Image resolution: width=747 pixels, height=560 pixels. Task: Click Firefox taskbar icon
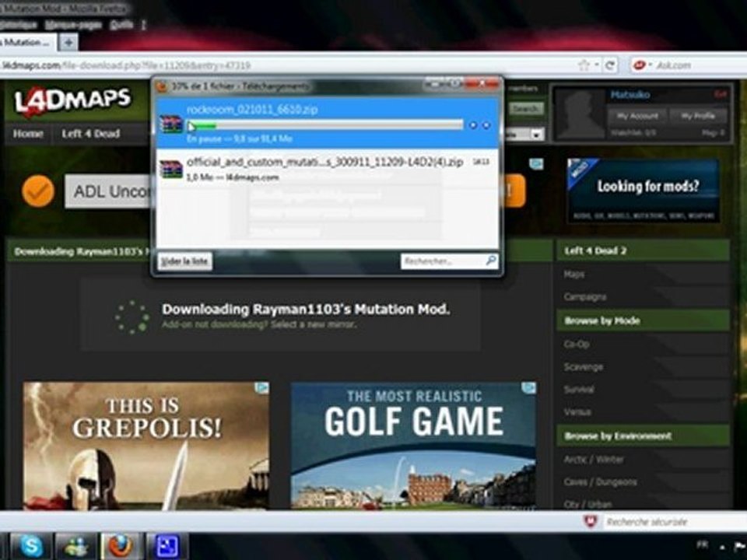point(121,546)
